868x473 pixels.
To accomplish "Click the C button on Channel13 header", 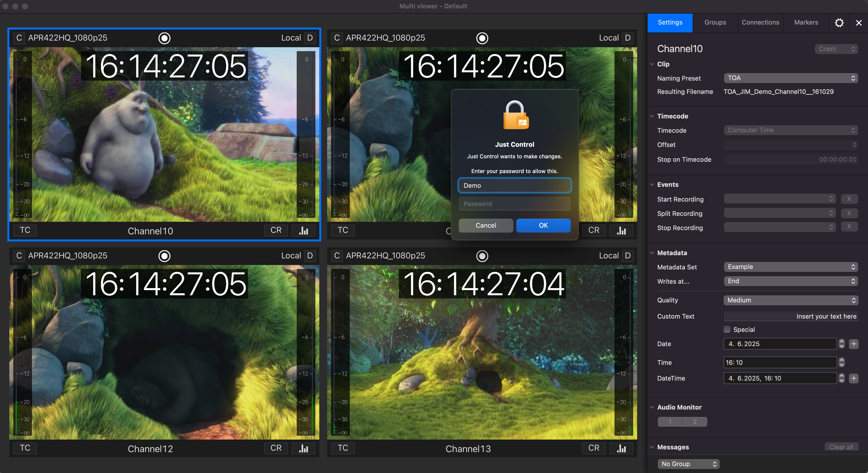I will coord(337,256).
